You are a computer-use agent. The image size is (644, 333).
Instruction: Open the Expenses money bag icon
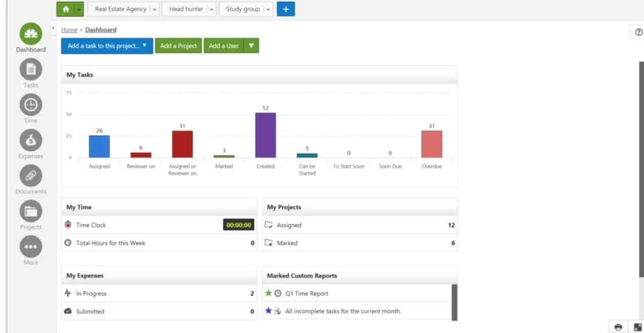pos(31,141)
